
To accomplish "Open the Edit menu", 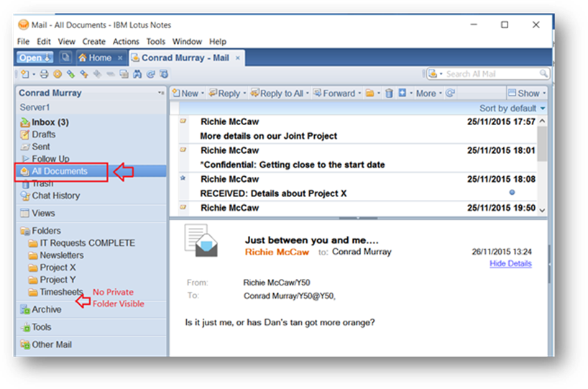I will coord(44,41).
